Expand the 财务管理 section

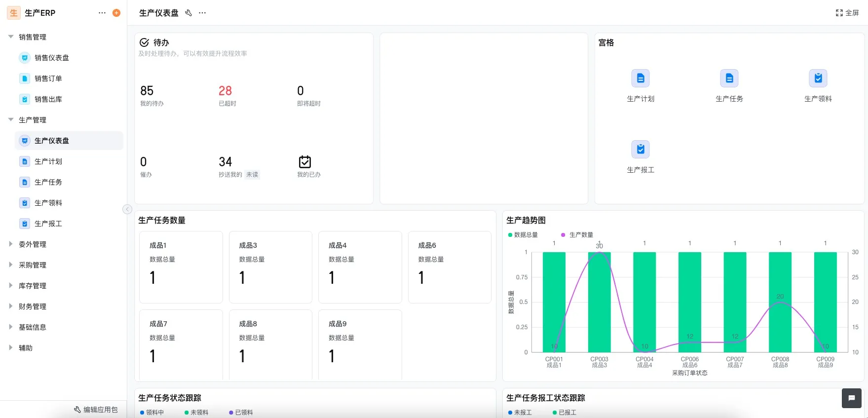(x=11, y=306)
